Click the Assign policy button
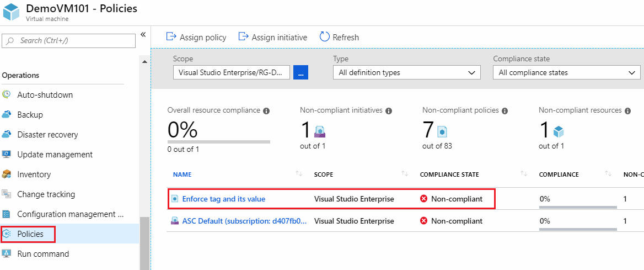This screenshot has height=270, width=644. [196, 37]
